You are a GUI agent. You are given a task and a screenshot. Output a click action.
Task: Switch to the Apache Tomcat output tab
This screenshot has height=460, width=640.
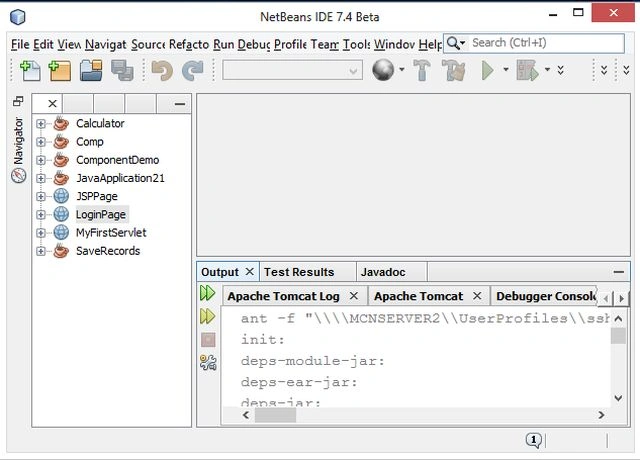tap(419, 296)
